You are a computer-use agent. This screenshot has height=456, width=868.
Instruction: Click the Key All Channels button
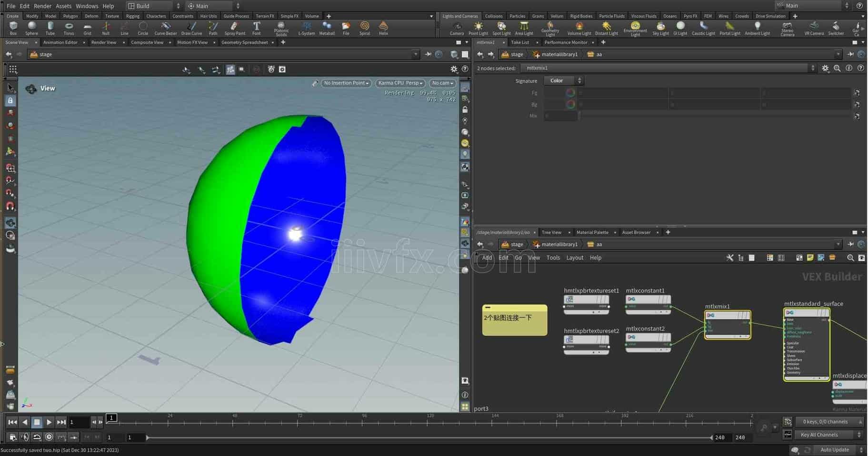(819, 435)
